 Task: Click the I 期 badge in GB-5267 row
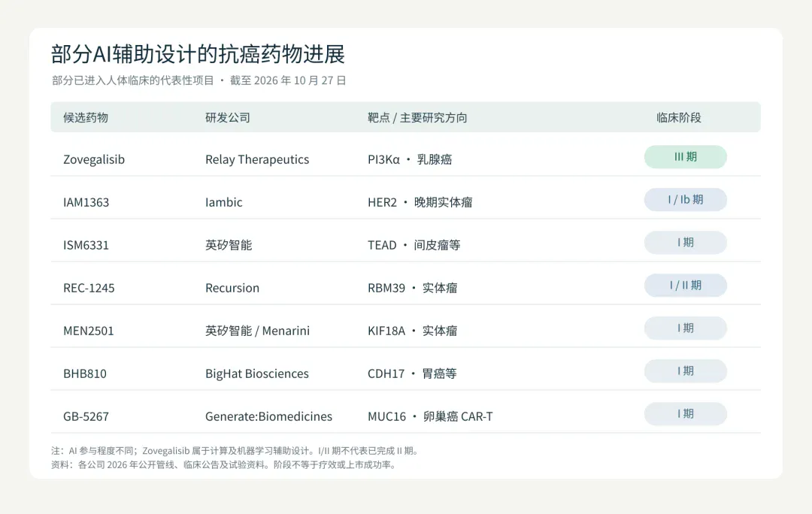685,415
